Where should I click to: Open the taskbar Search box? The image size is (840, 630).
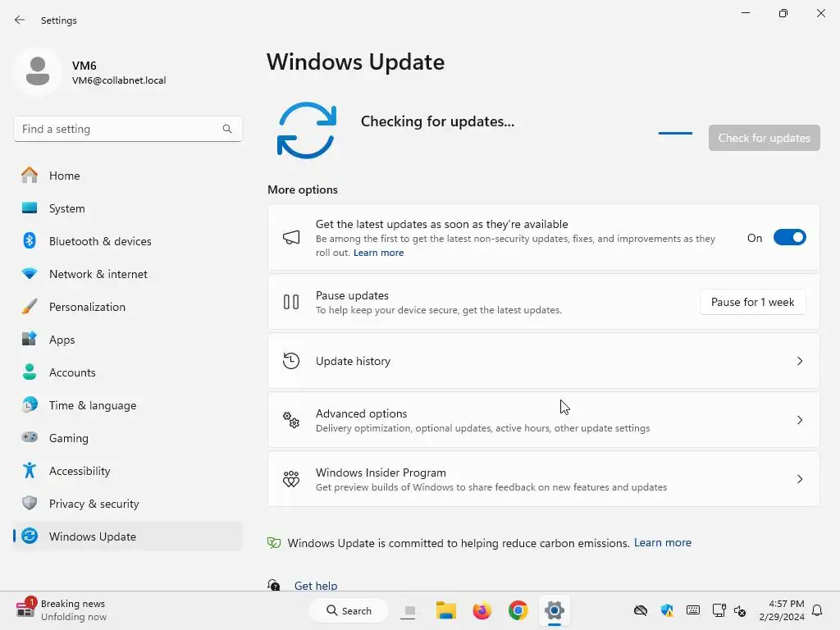(x=349, y=610)
